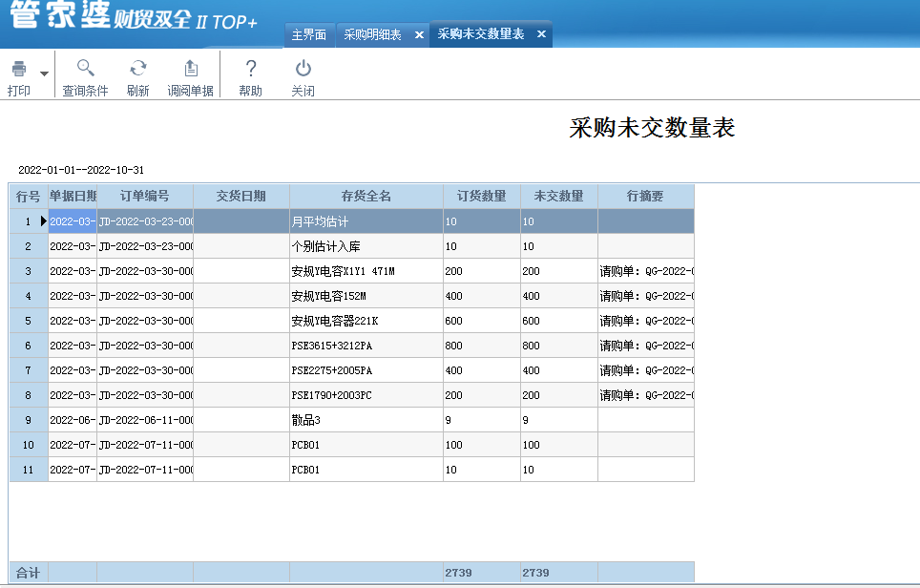Viewport: 920px width, 588px height.
Task: Click the row selection arrow indicator
Action: pyautogui.click(x=44, y=220)
